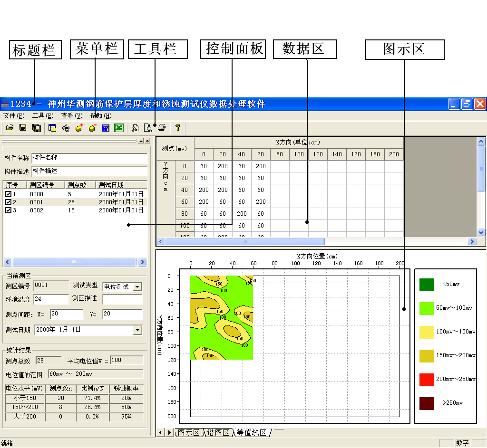Toggle the checkbox for test zone 0002
This screenshot has height=448, width=487.
point(8,210)
